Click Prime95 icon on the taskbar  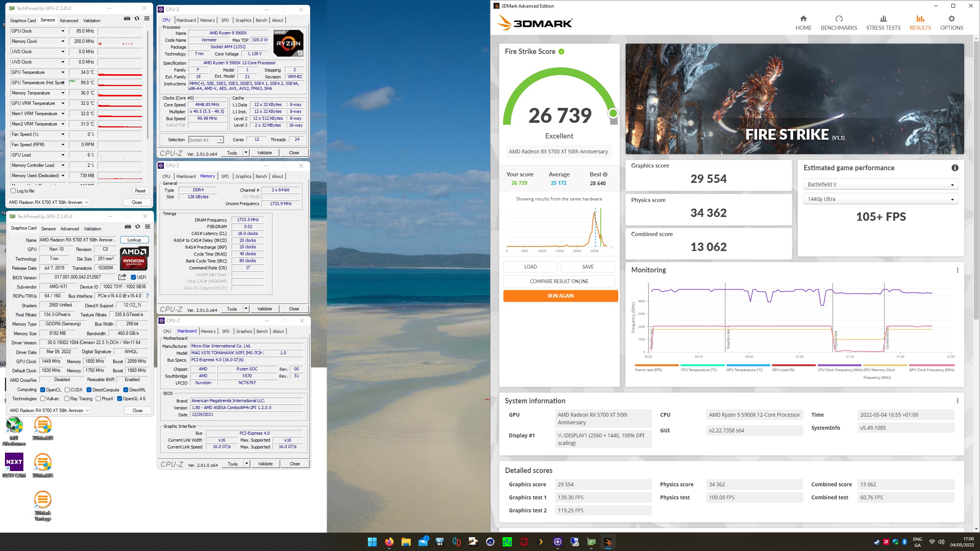tap(507, 542)
